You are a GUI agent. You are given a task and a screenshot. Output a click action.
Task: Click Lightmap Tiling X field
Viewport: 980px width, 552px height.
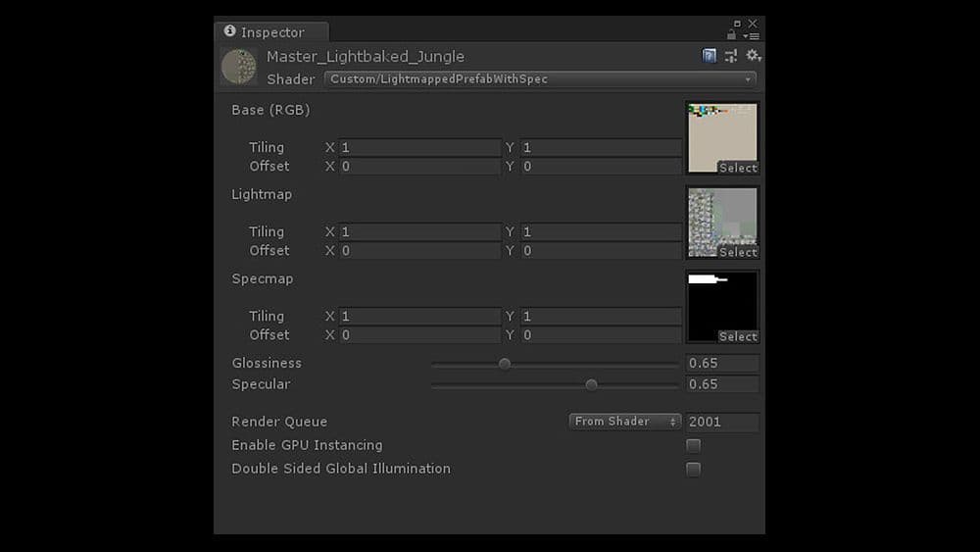[x=420, y=232]
